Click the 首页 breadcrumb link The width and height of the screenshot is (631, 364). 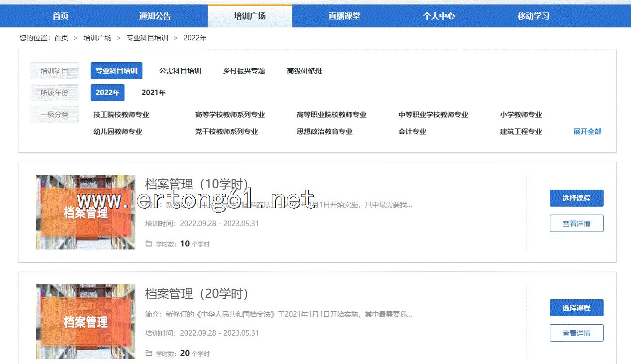tap(61, 38)
